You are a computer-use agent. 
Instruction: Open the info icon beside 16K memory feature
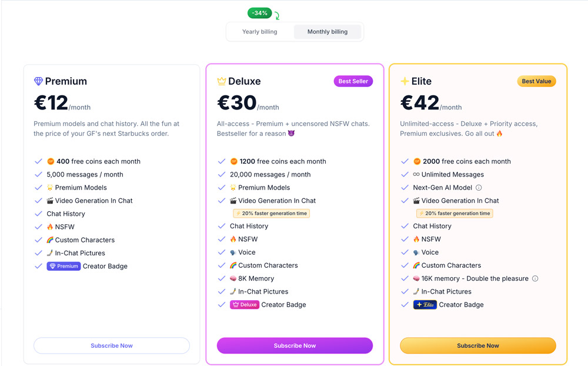point(535,278)
